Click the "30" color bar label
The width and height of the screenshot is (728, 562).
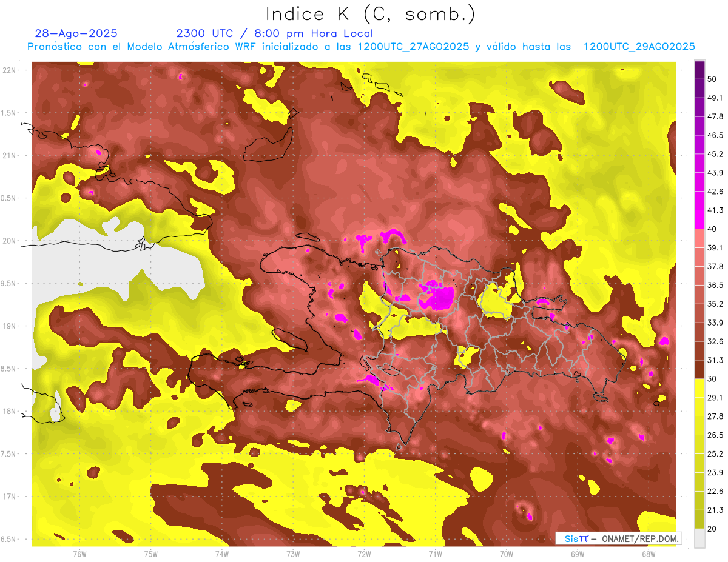tap(712, 379)
